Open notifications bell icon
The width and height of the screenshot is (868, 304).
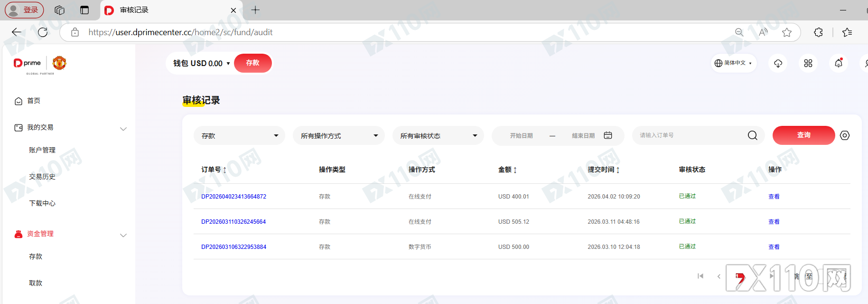(839, 63)
